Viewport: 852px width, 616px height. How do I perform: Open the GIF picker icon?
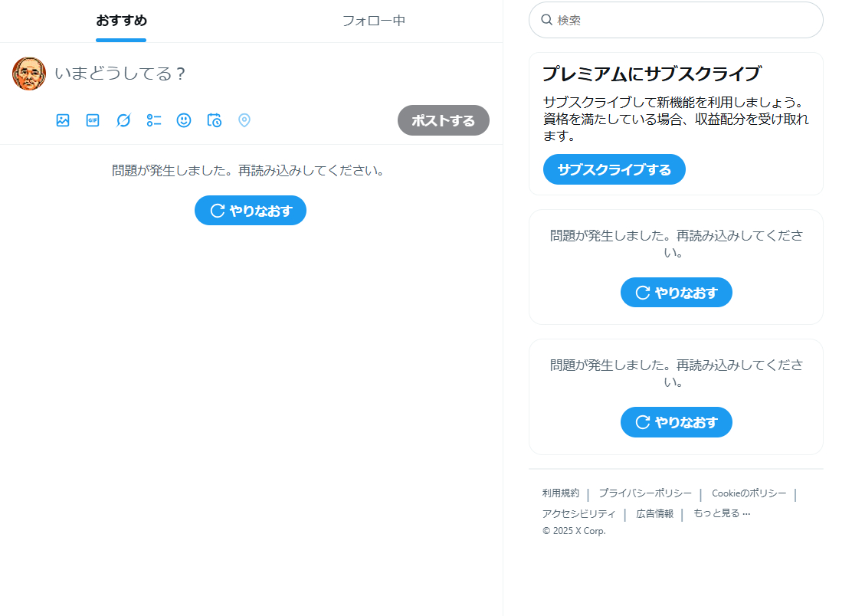click(x=93, y=120)
